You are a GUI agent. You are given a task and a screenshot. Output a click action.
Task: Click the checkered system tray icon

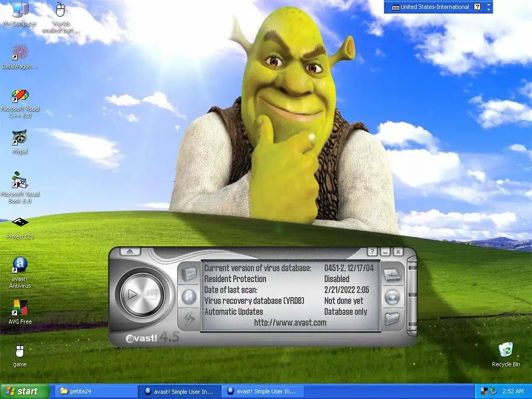(x=485, y=391)
